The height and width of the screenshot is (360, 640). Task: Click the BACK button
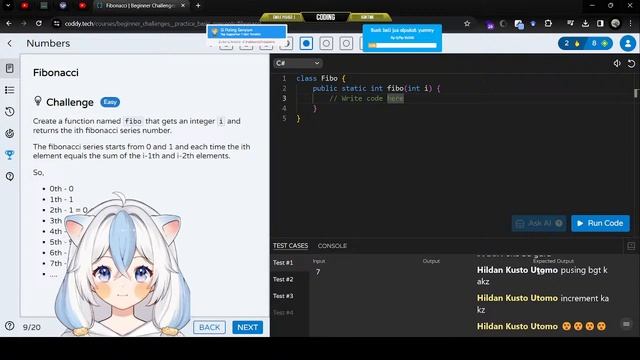pos(209,327)
